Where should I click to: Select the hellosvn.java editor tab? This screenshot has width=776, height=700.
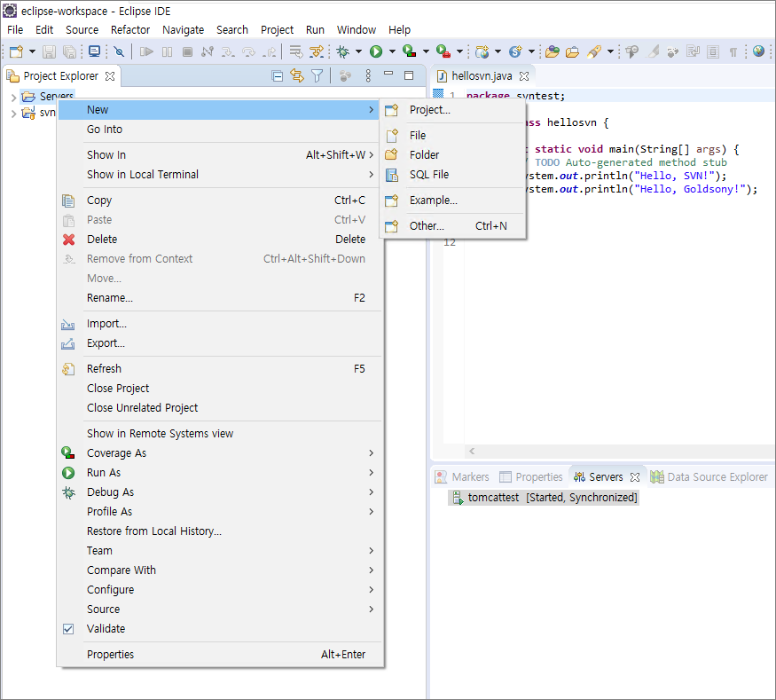pos(482,75)
